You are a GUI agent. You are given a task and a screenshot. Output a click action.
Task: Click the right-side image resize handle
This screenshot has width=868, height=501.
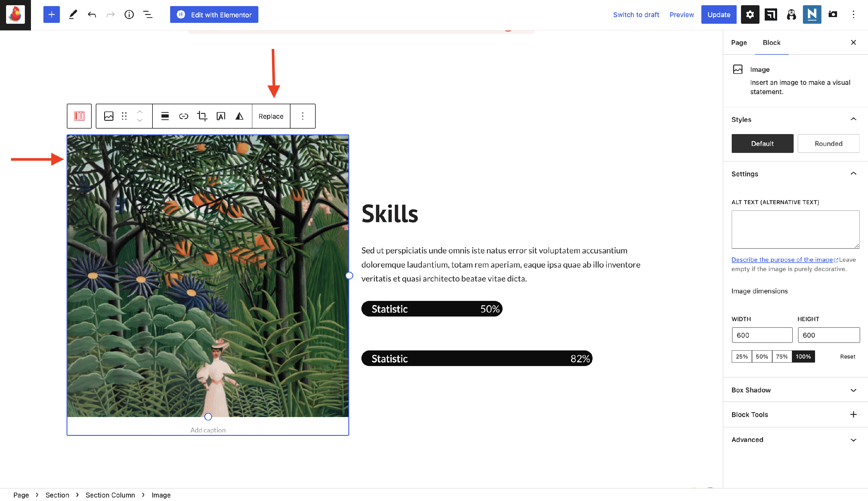tap(349, 276)
